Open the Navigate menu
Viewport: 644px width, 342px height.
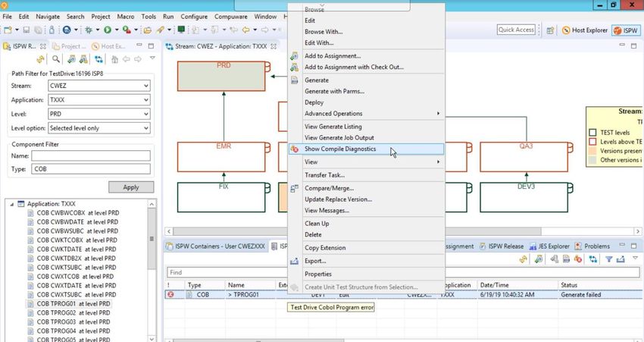click(48, 17)
